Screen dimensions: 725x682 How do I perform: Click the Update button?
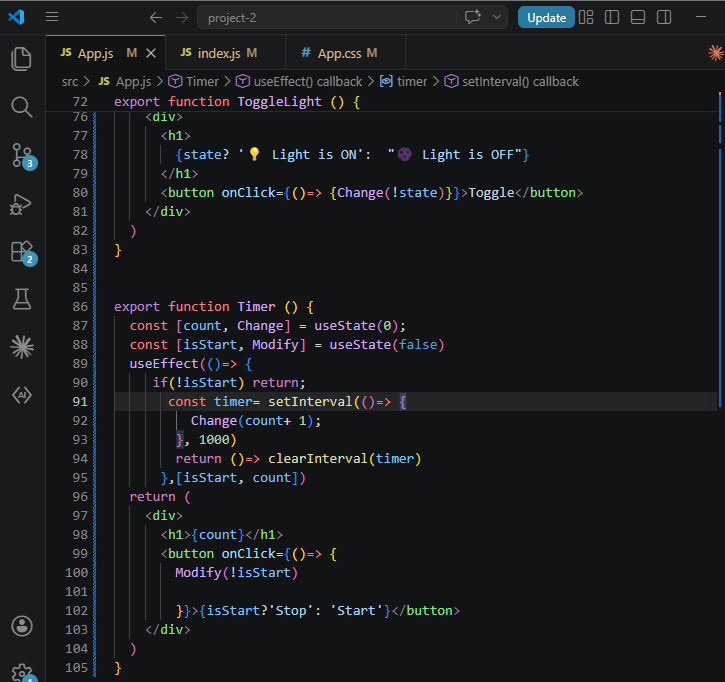546,18
